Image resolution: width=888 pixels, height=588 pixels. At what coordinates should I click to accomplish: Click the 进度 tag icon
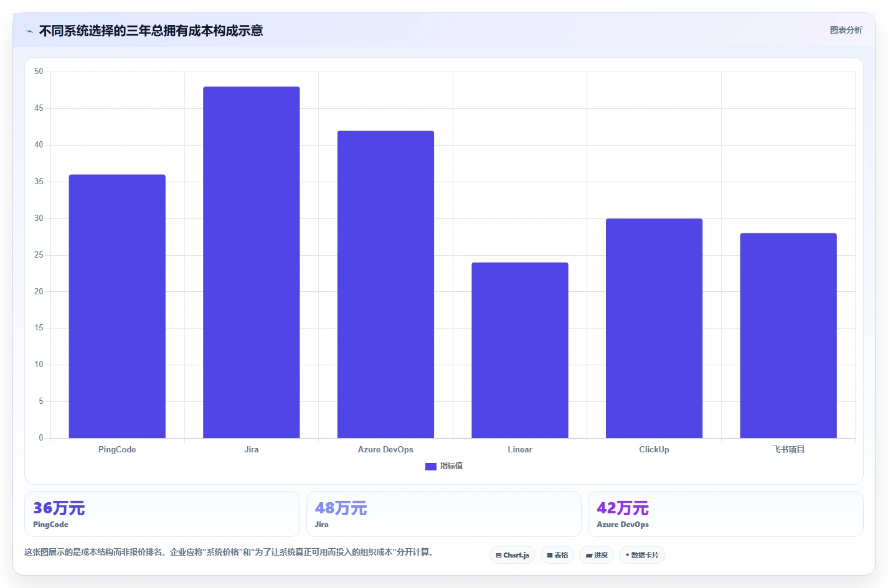[589, 555]
